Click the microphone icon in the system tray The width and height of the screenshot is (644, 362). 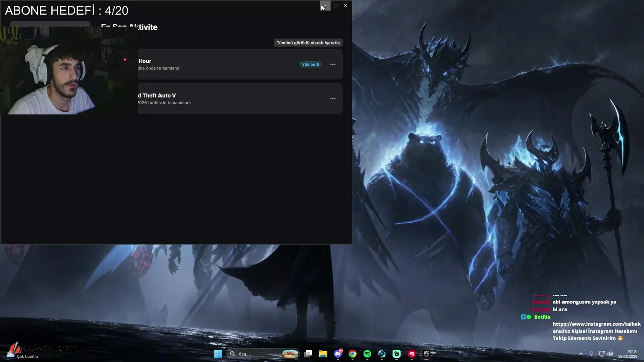[591, 354]
